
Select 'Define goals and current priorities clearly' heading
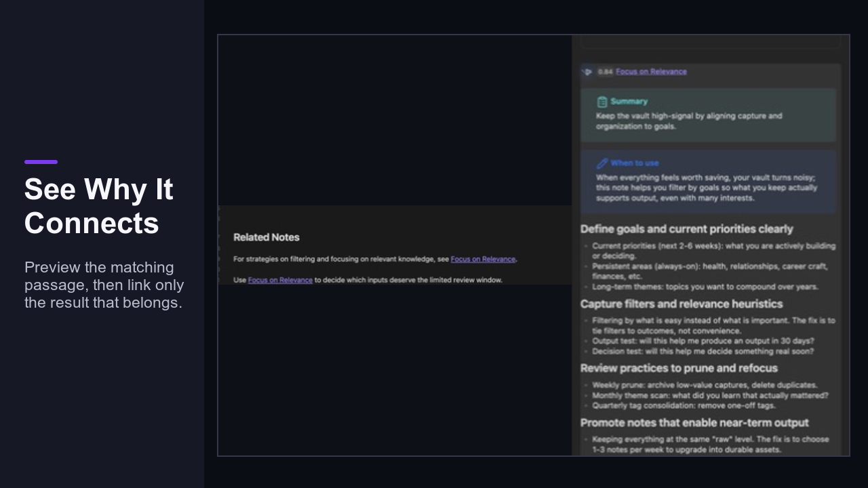pos(686,229)
